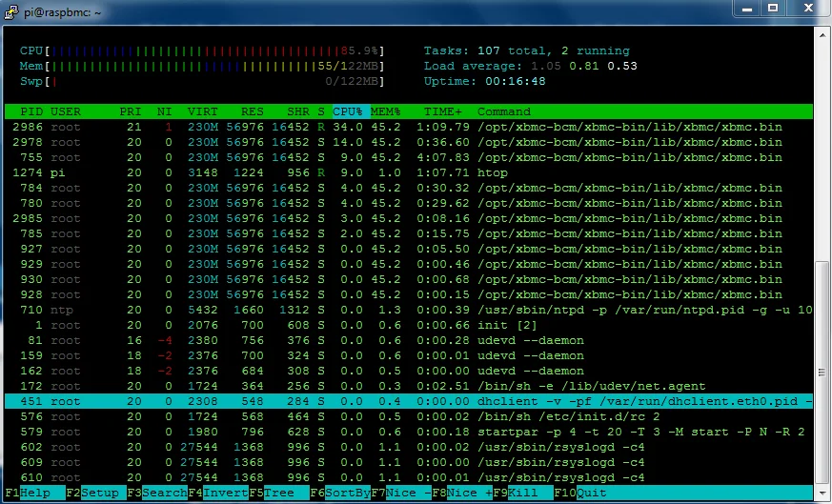Click F10 Quit
Image resolution: width=832 pixels, height=504 pixels.
coord(580,493)
